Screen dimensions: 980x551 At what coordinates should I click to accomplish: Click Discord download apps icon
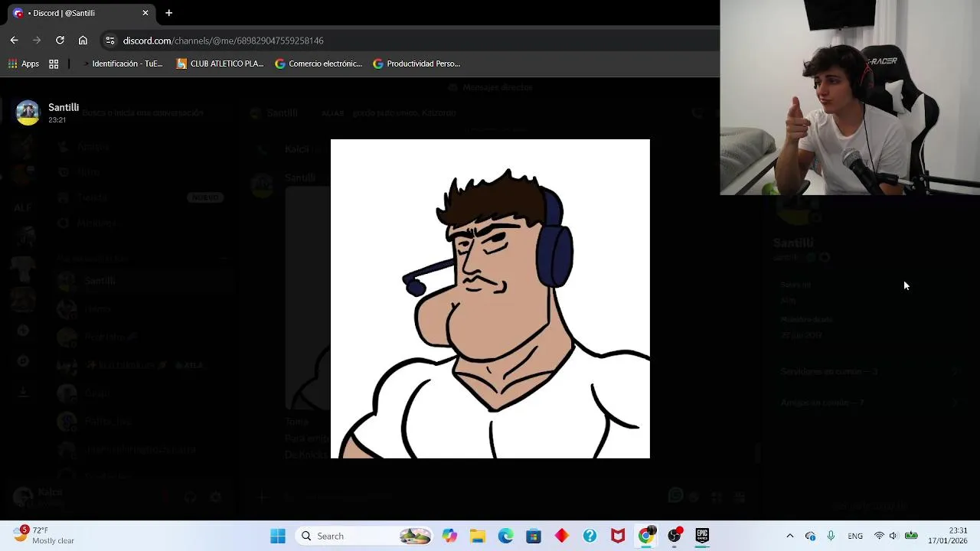point(23,392)
